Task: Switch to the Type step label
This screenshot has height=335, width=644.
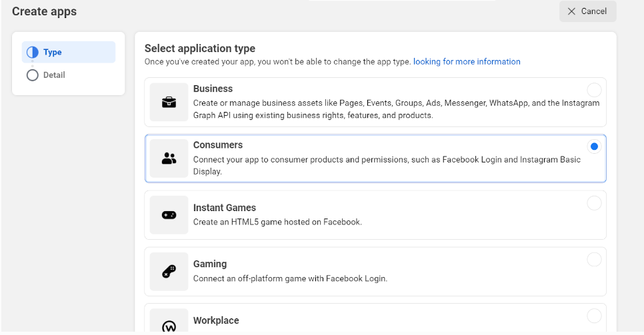Action: pos(53,53)
